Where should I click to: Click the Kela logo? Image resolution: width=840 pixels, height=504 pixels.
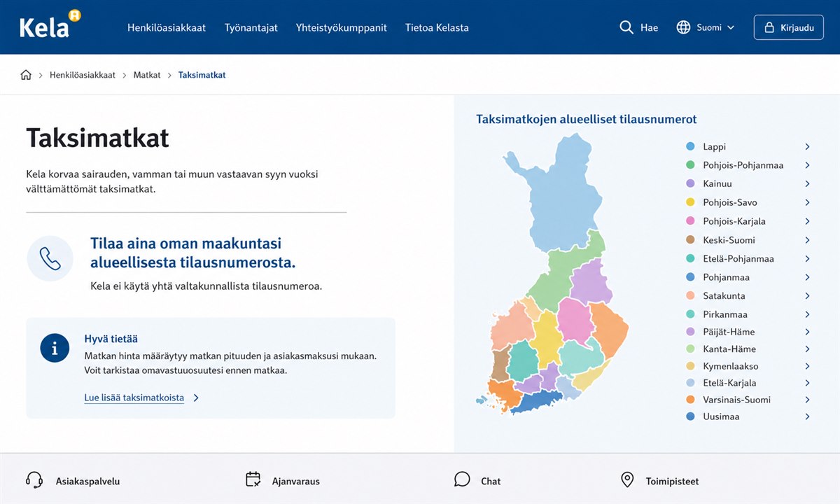pyautogui.click(x=50, y=25)
